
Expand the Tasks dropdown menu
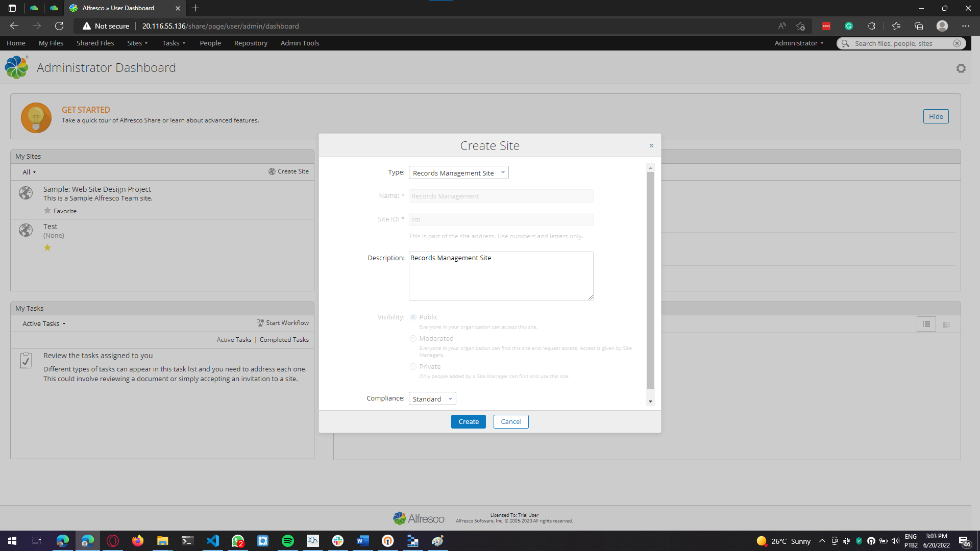point(174,43)
